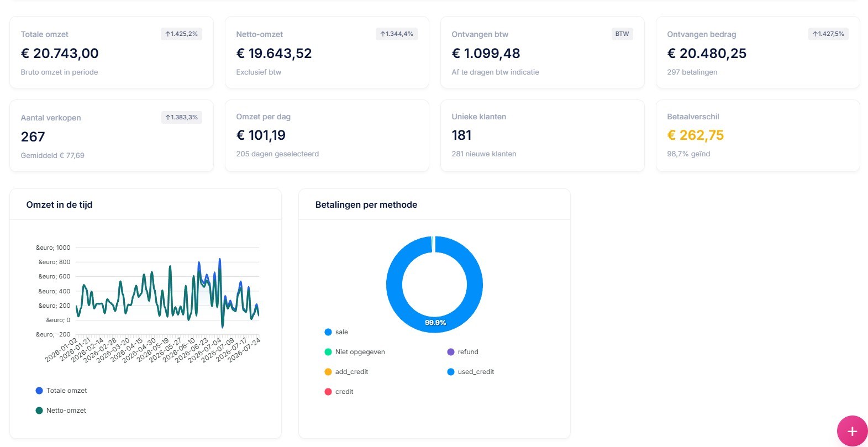This screenshot has height=447, width=868.
Task: Toggle the Totale omzet chart legend
Action: point(61,391)
